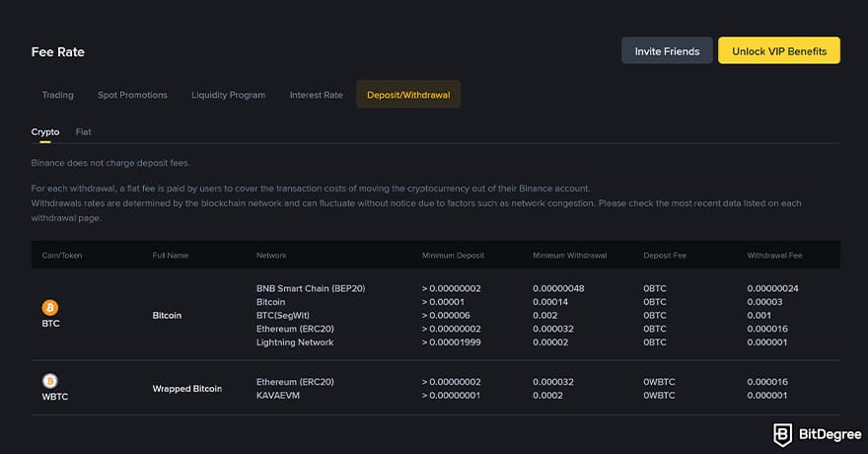Click the Bitcoin full name cell
This screenshot has height=454, width=868.
(167, 315)
